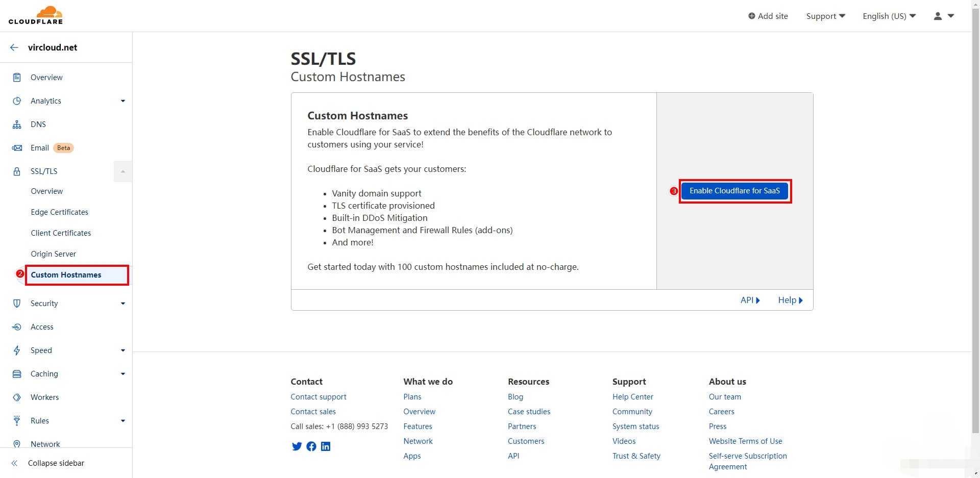The width and height of the screenshot is (980, 478).
Task: Click the Access sidebar icon
Action: click(x=17, y=327)
